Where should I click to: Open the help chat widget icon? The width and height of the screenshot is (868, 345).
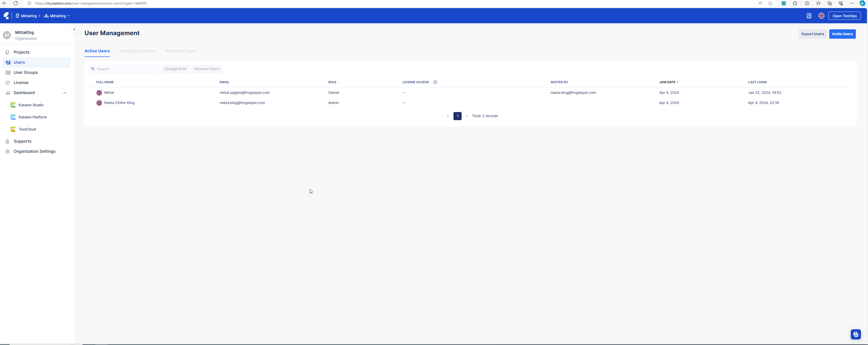coord(856,334)
